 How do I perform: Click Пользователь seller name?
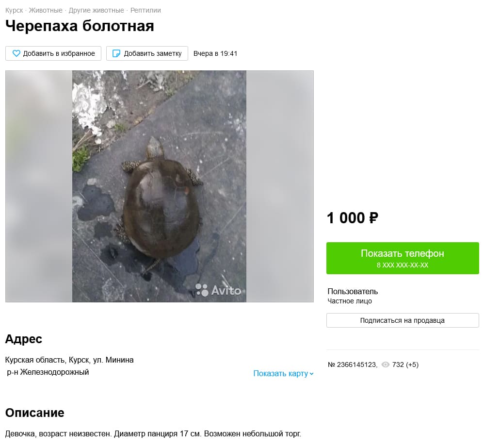click(353, 291)
